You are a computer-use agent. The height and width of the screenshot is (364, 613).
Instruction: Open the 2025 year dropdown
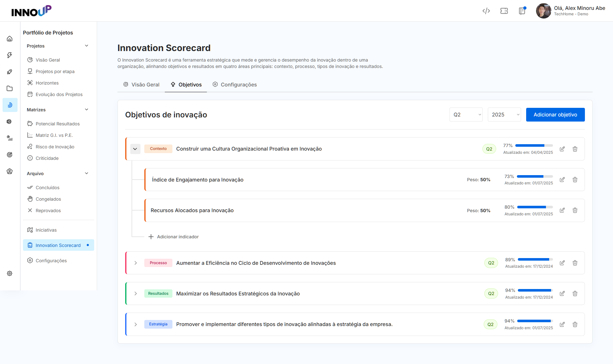504,115
